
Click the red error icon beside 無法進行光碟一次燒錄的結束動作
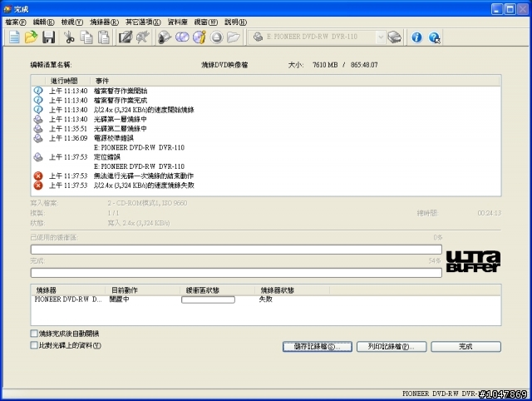[38, 176]
